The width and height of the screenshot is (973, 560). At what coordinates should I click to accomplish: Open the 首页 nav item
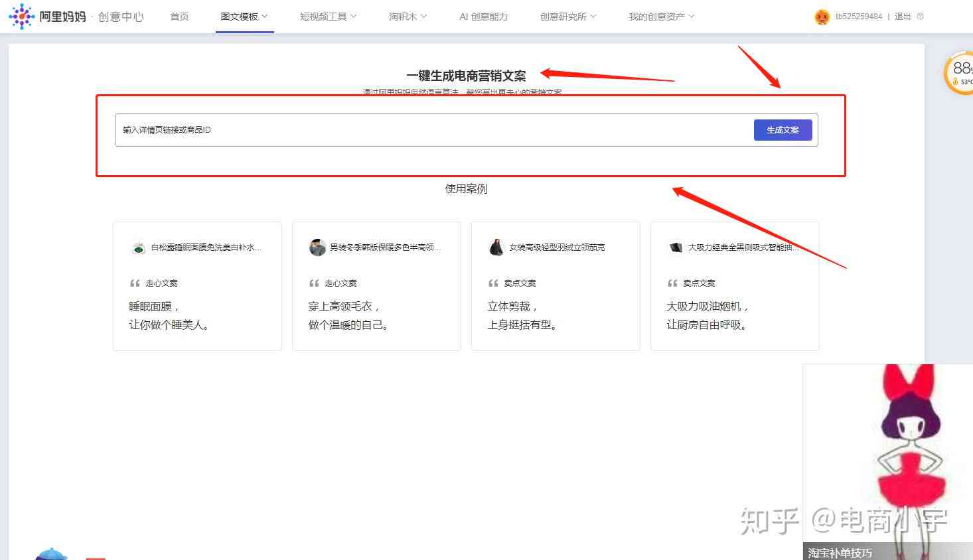coord(179,17)
